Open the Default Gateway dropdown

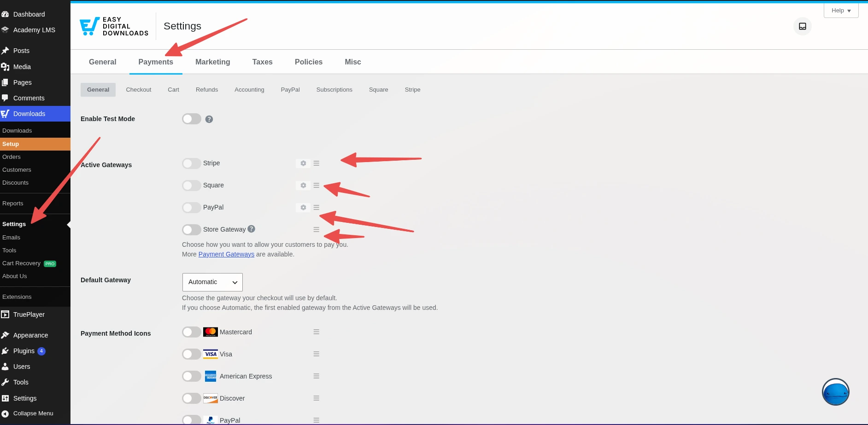click(x=212, y=282)
